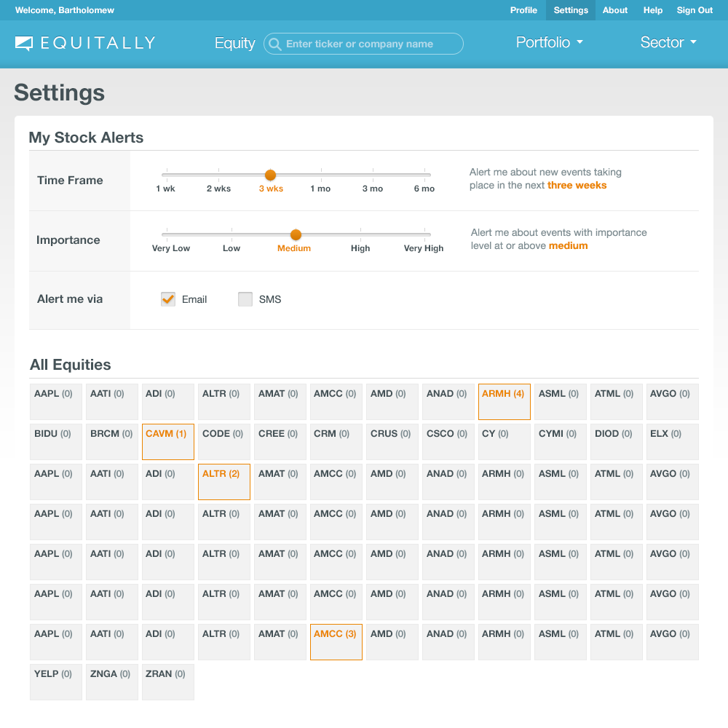Screen dimensions: 728x728
Task: Expand the Portfolio dropdown menu
Action: [550, 43]
